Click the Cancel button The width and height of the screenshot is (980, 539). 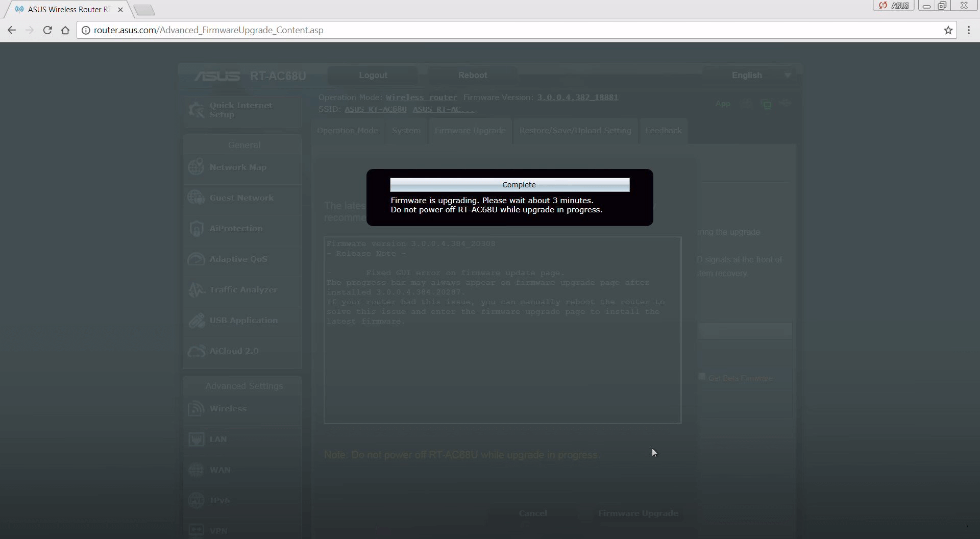point(533,513)
